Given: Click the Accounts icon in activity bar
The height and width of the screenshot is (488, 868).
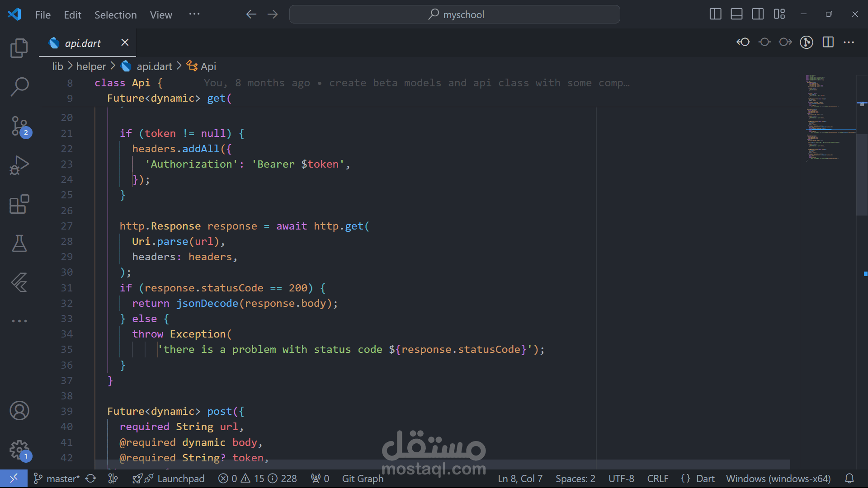Looking at the screenshot, I should pos(19,411).
